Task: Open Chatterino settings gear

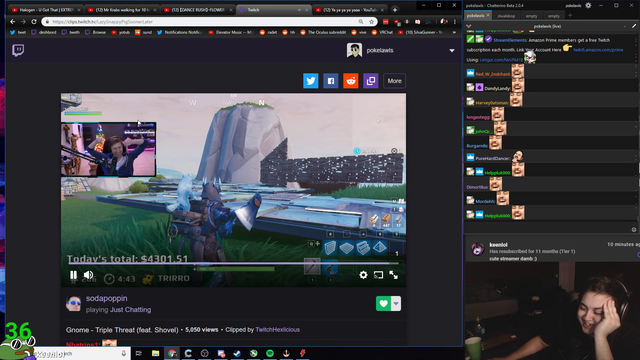Action: coord(588,5)
